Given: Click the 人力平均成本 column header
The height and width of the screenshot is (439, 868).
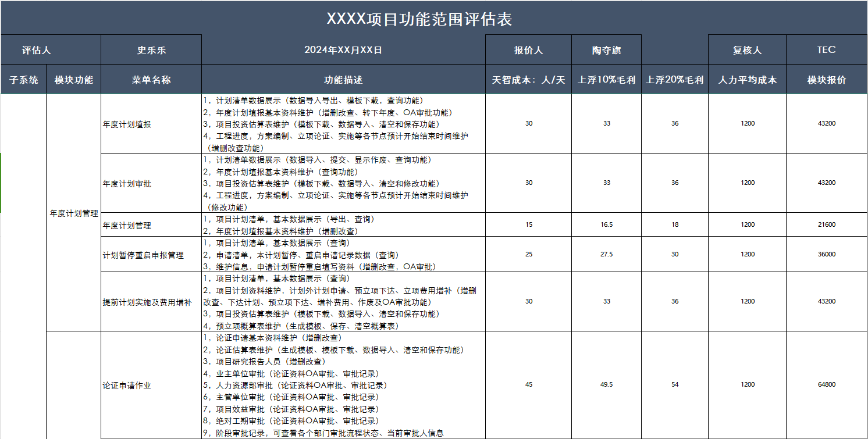Looking at the screenshot, I should (747, 80).
